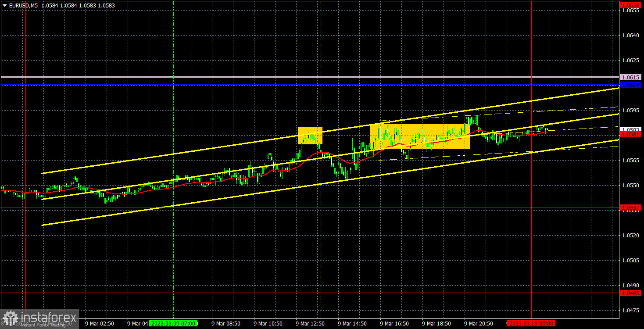Click the 1.0490 price axis value

[630, 285]
